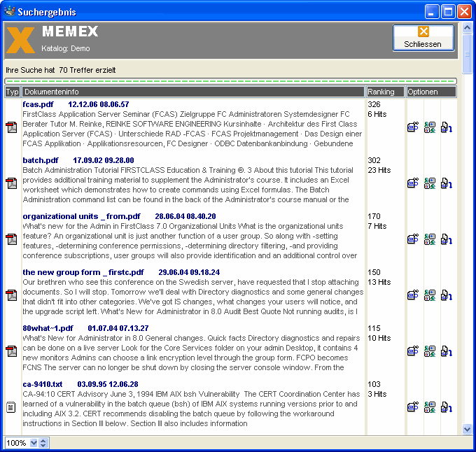The width and height of the screenshot is (476, 452).
Task: Click the users-and-computers icon for batch.pdf
Action: (430, 183)
